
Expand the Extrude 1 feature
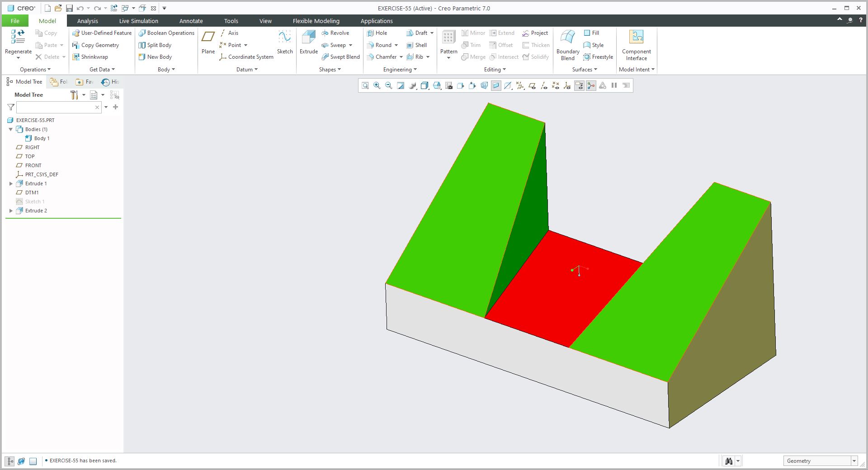click(x=11, y=183)
